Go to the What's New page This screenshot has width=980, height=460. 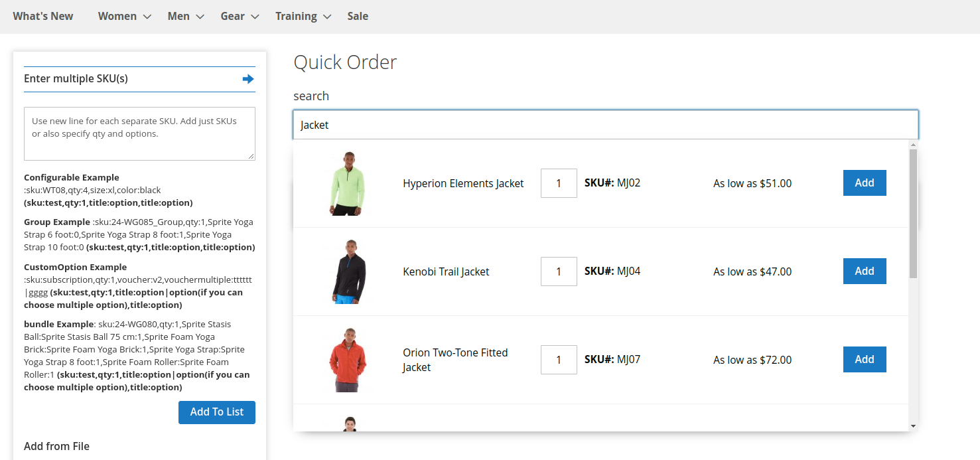43,17
